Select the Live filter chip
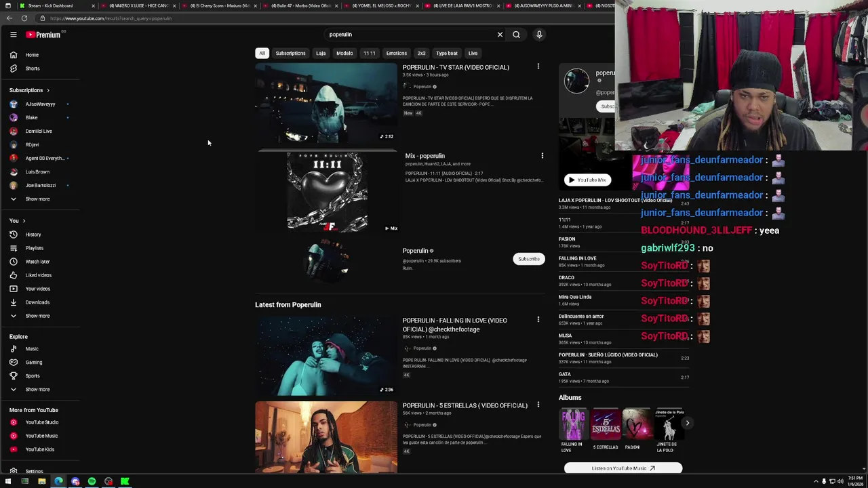 coord(473,53)
